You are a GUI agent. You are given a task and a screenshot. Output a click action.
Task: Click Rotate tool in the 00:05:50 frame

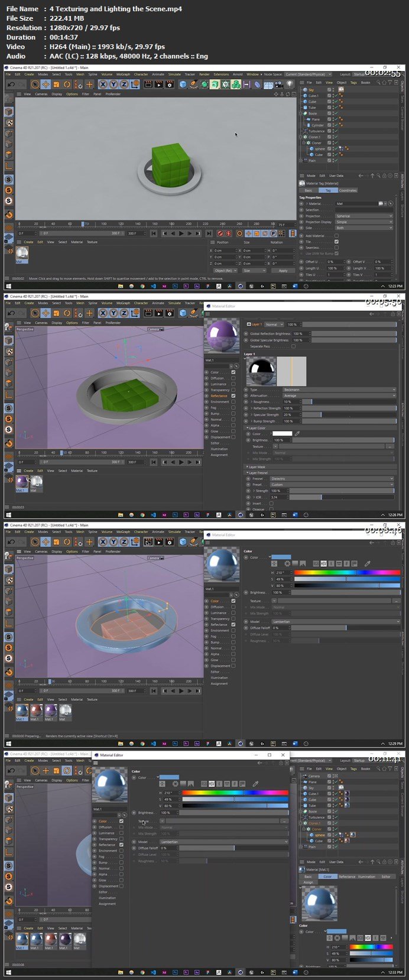67,313
